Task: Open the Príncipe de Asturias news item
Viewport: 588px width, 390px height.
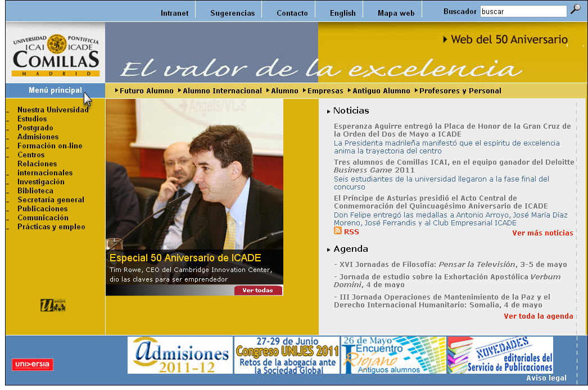Action: [441, 202]
